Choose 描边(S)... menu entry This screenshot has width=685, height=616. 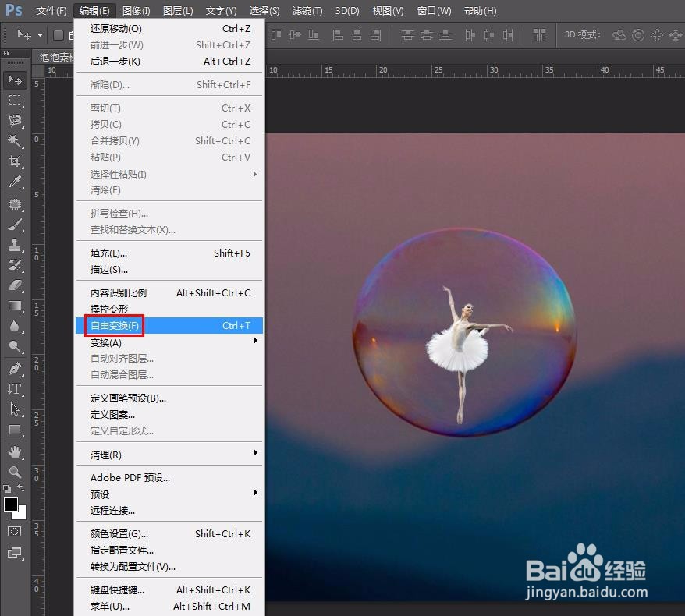tap(169, 270)
